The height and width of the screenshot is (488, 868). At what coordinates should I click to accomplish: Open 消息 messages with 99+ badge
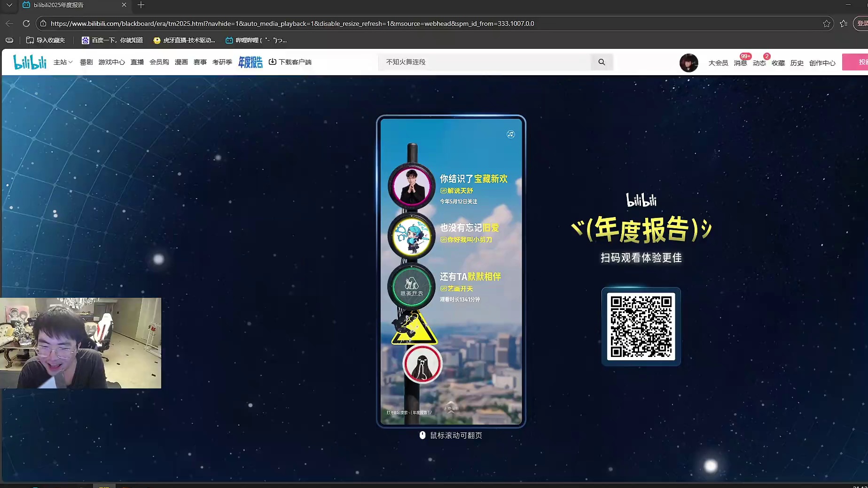[x=740, y=63]
